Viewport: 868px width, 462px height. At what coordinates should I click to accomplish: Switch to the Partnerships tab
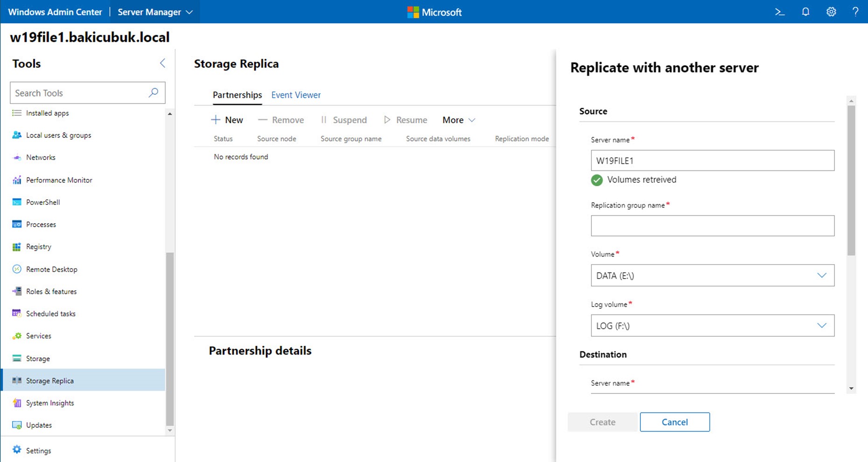pyautogui.click(x=237, y=95)
